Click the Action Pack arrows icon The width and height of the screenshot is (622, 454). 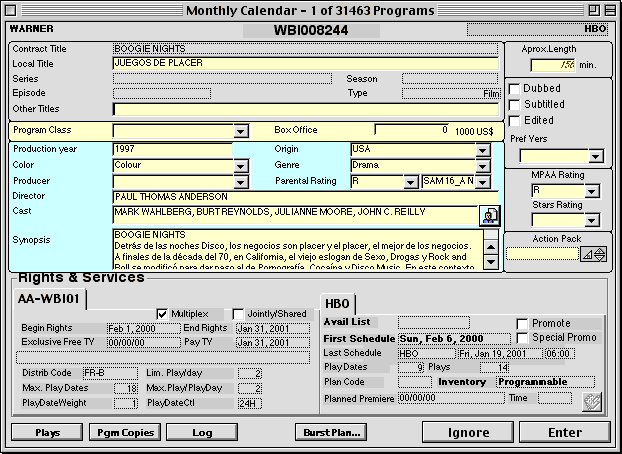[594, 254]
